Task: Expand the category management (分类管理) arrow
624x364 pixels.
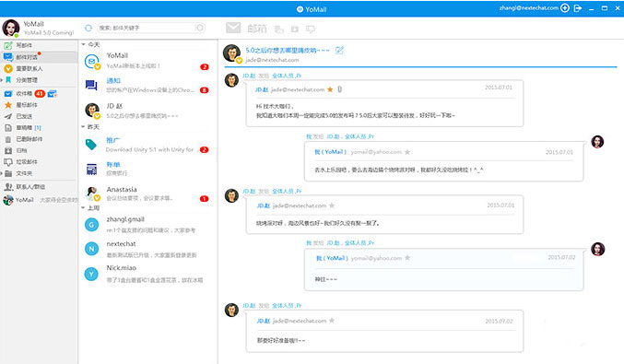Action: point(2,80)
